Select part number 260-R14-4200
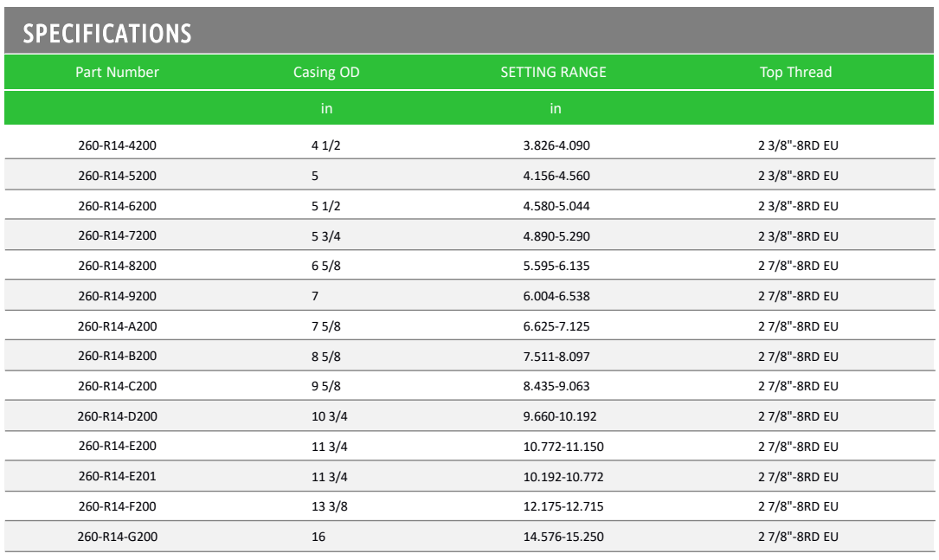The image size is (939, 560). (118, 145)
